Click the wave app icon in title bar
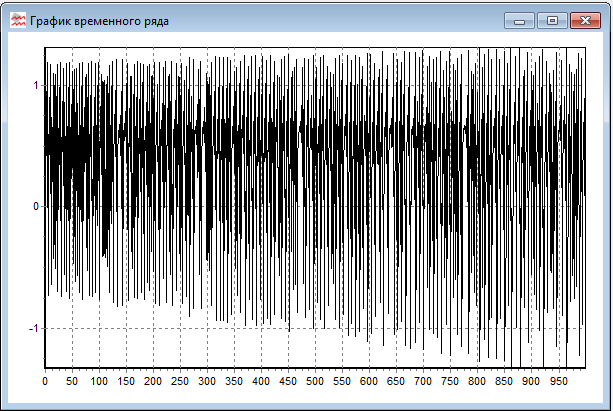 [17, 20]
